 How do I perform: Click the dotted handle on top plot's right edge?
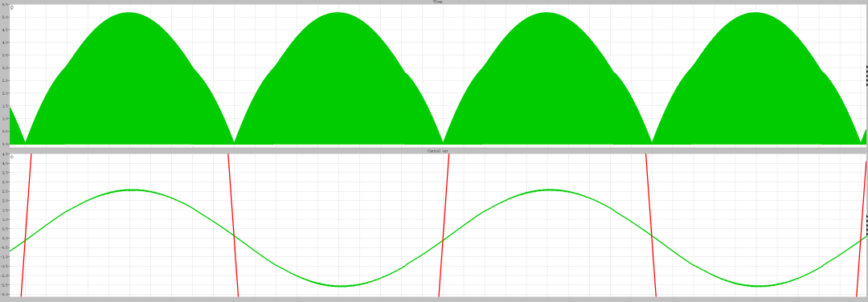pyautogui.click(x=866, y=75)
